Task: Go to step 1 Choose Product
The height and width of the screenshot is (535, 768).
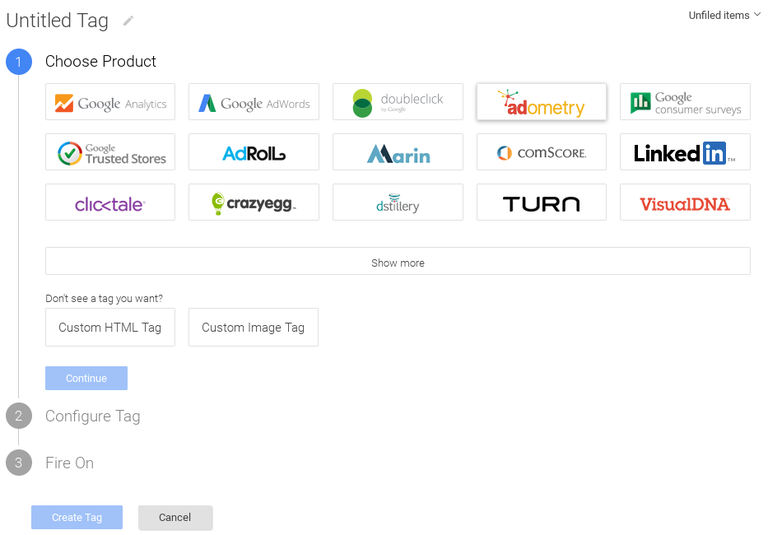Action: click(81, 62)
